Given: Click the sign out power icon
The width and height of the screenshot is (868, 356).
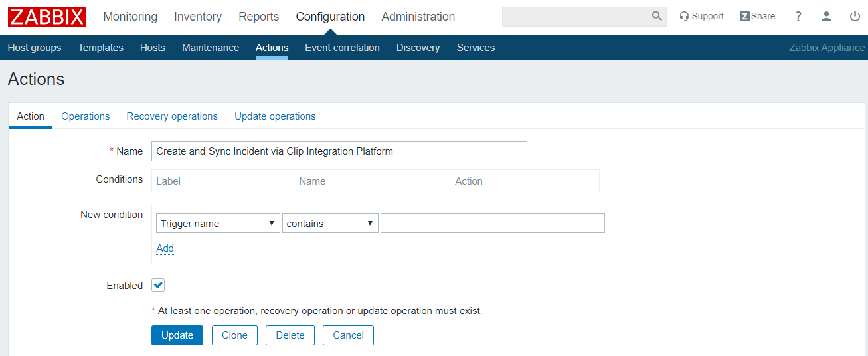Looking at the screenshot, I should coord(855,17).
